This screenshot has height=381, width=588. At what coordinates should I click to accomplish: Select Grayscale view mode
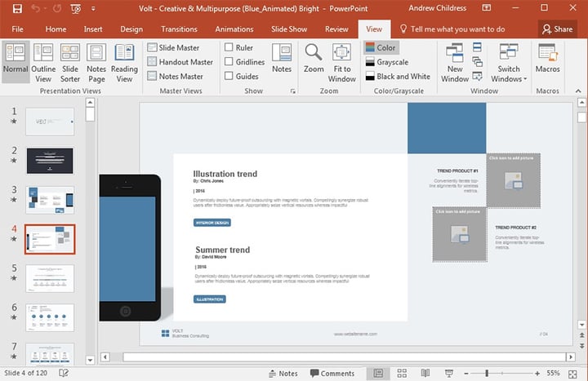tap(386, 62)
